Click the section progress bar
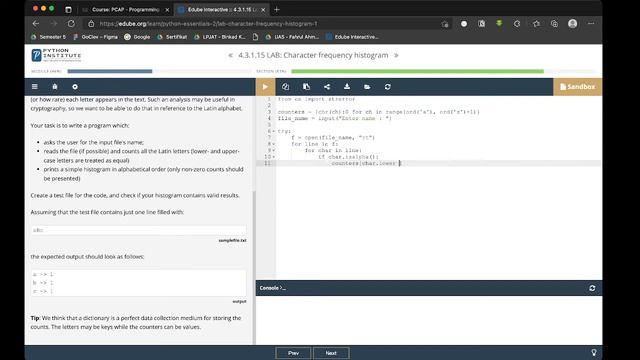Image resolution: width=640 pixels, height=360 pixels. [443, 71]
